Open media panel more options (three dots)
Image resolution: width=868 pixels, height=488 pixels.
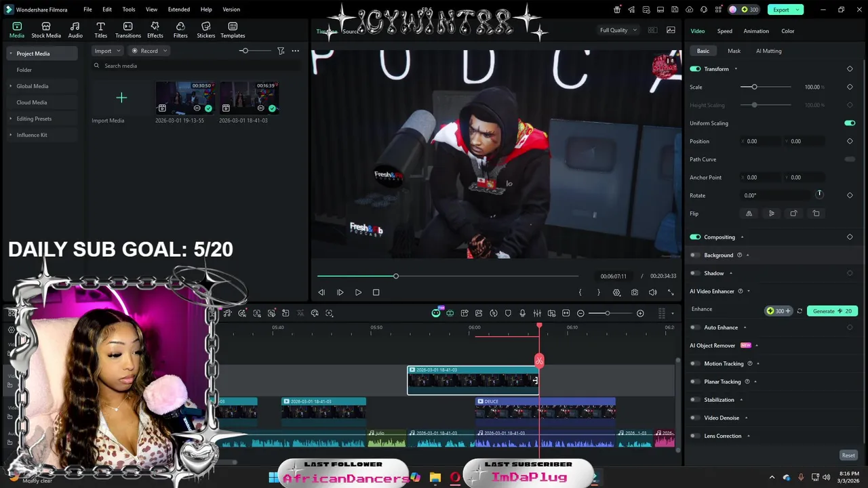pos(295,51)
